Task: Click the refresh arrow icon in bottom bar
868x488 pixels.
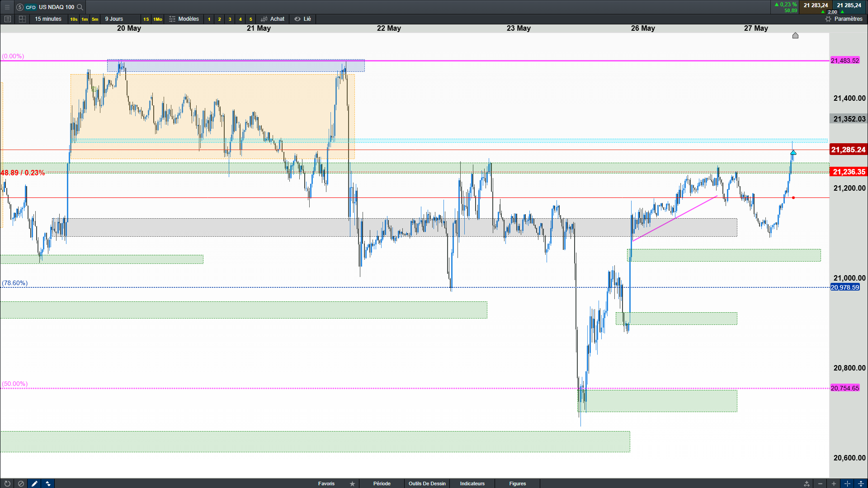Action: point(7,483)
